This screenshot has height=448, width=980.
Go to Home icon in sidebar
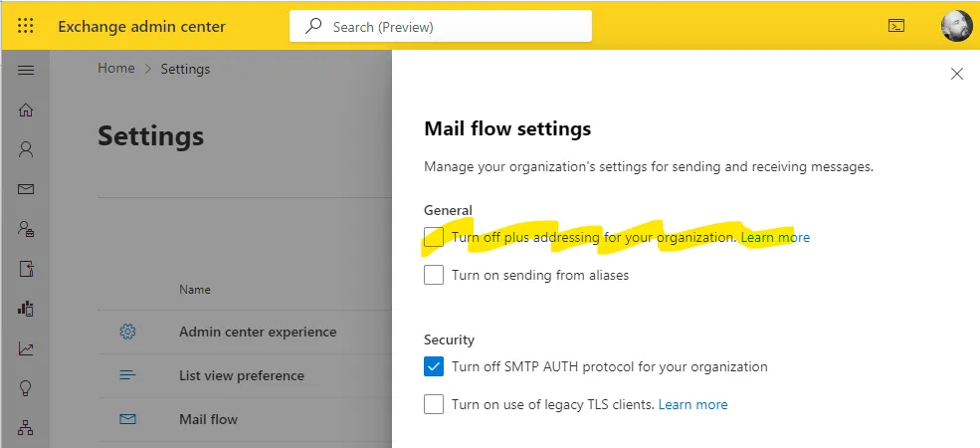click(26, 111)
